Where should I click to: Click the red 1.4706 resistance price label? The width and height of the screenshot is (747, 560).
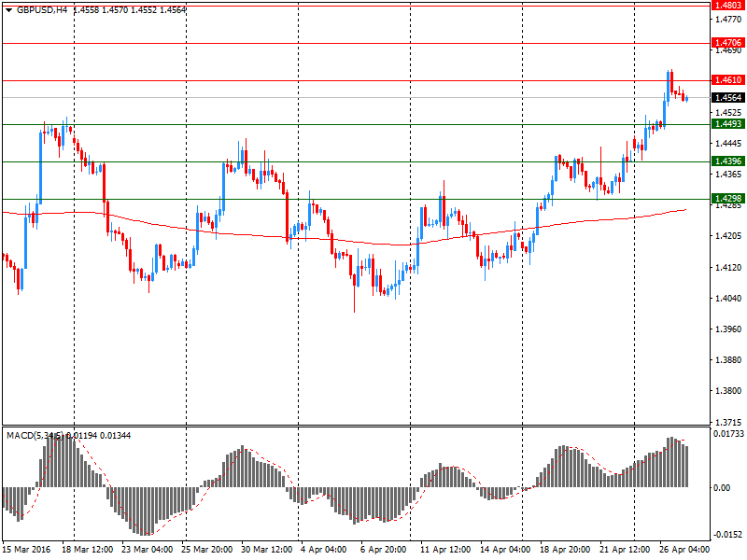click(x=728, y=43)
